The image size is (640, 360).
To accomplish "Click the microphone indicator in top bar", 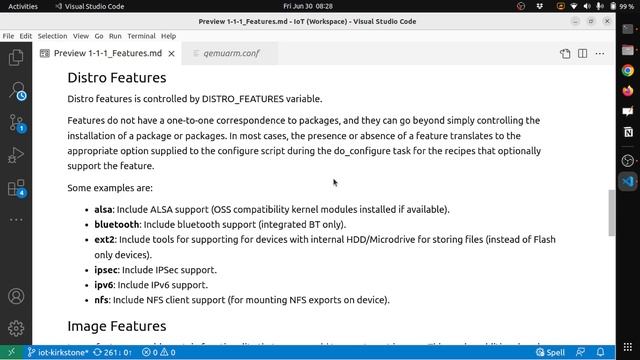I will pos(600,6).
